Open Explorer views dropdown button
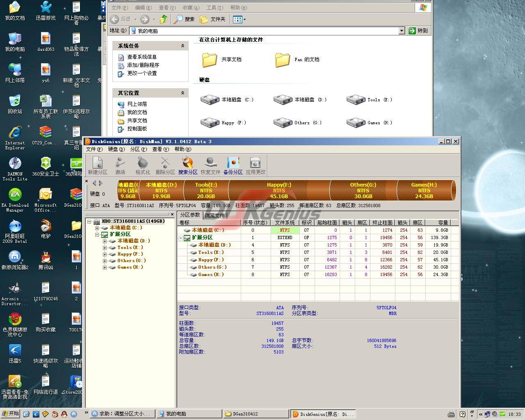525x420 pixels. point(239,19)
